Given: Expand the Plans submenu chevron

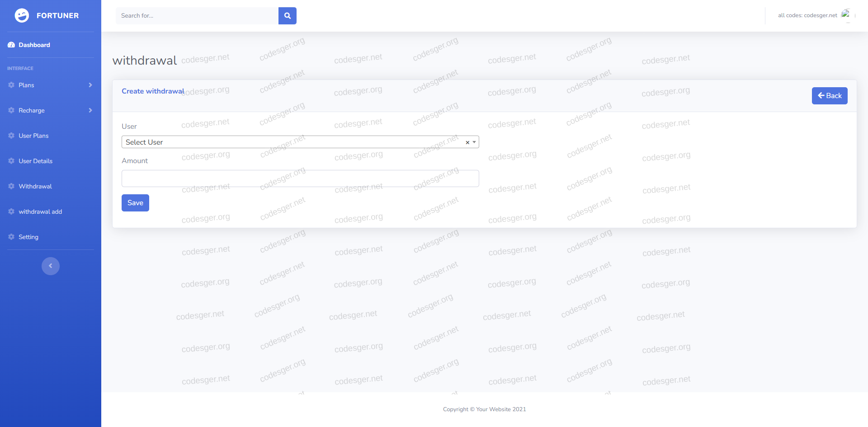Looking at the screenshot, I should pyautogui.click(x=90, y=85).
